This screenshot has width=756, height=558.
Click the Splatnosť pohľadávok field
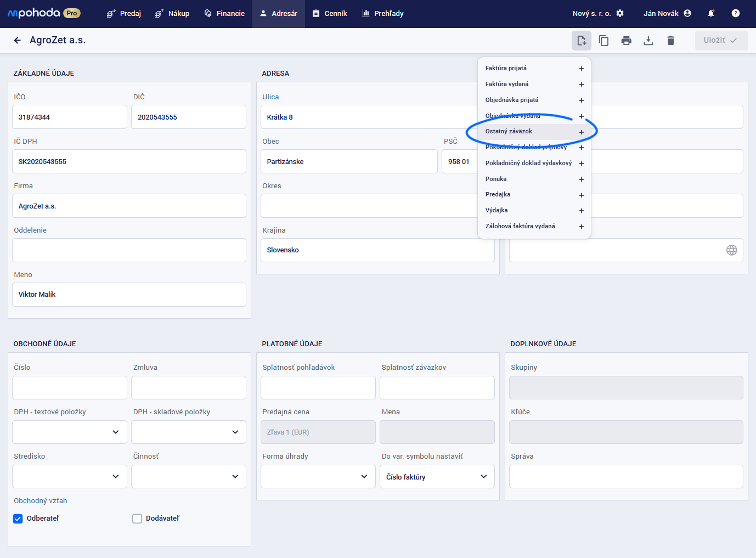point(318,387)
